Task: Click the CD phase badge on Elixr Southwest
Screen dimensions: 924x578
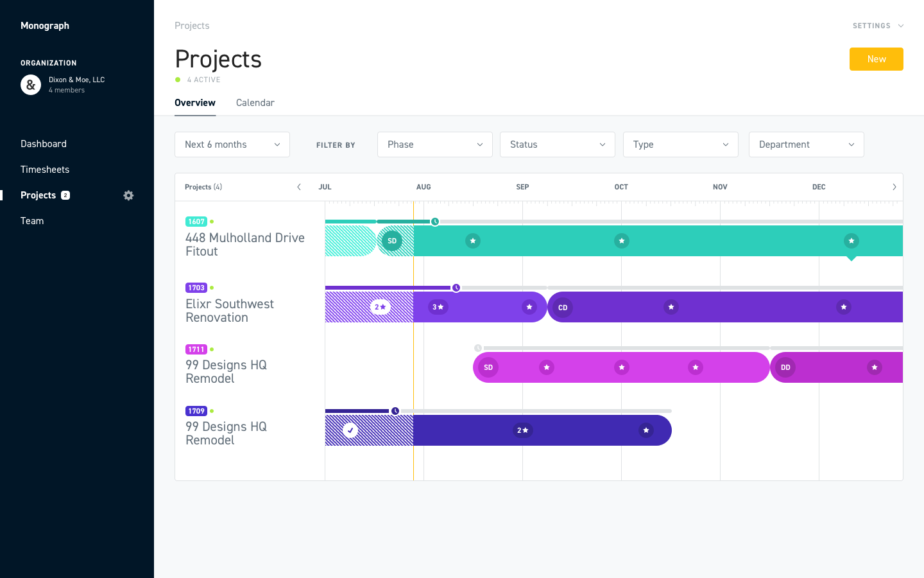Action: (563, 307)
